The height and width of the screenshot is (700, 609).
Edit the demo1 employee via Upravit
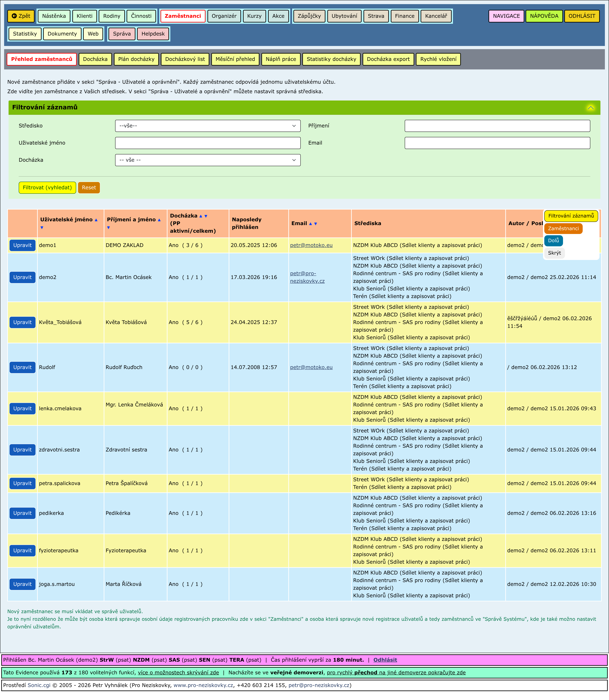[x=22, y=245]
